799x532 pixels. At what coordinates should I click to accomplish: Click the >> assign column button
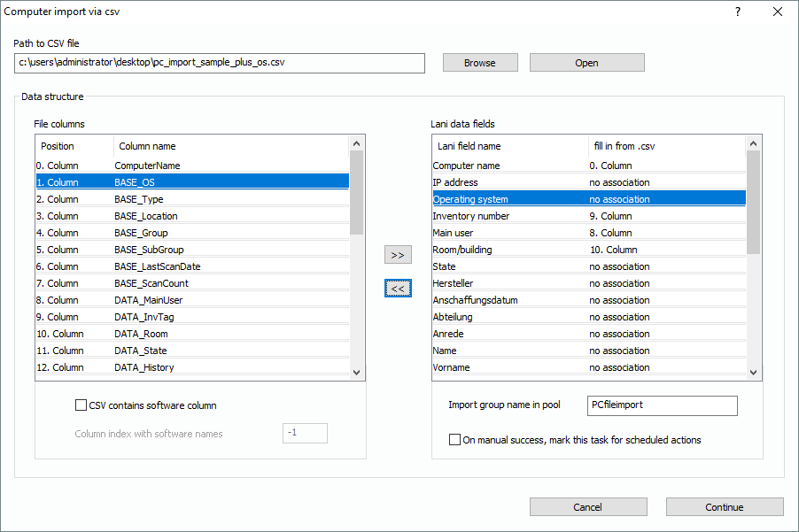coord(398,255)
